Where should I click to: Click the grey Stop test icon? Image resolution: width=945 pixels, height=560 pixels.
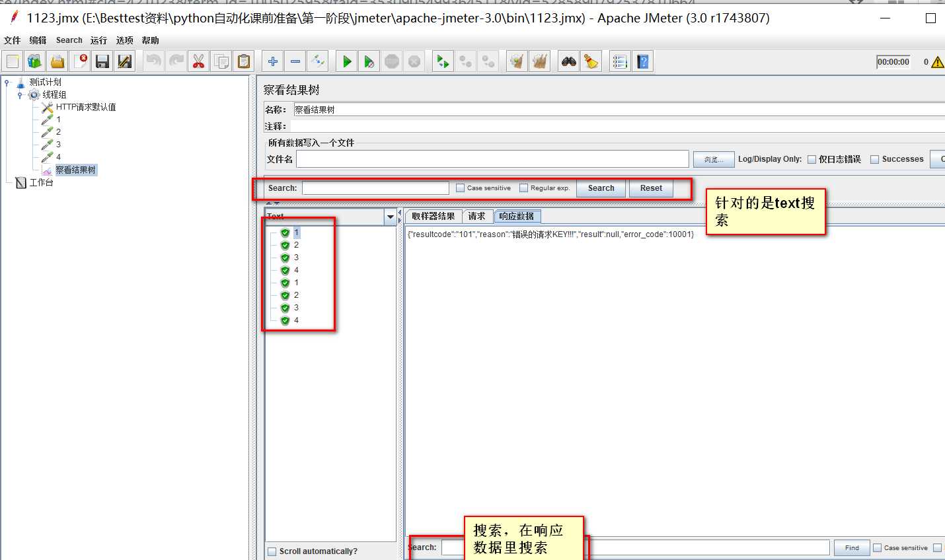coord(392,61)
